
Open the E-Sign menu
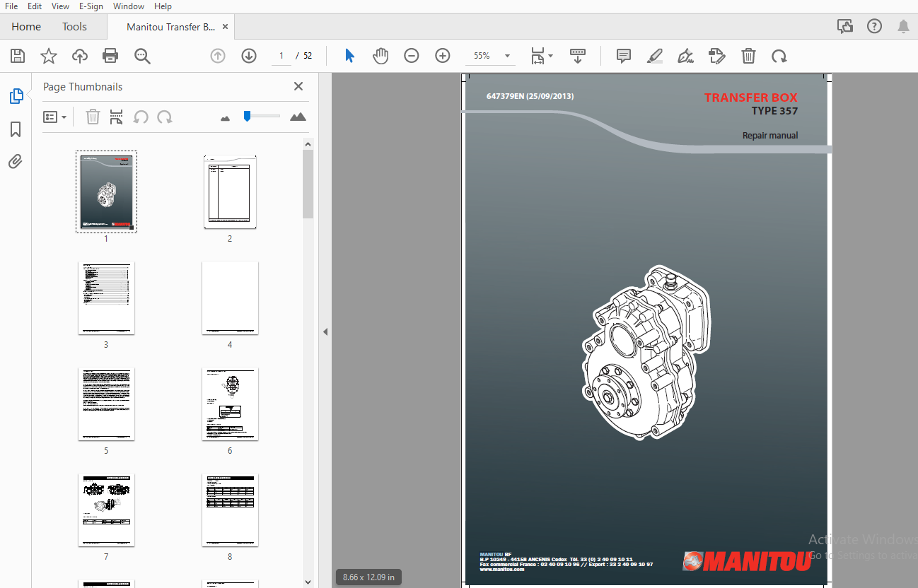[91, 6]
